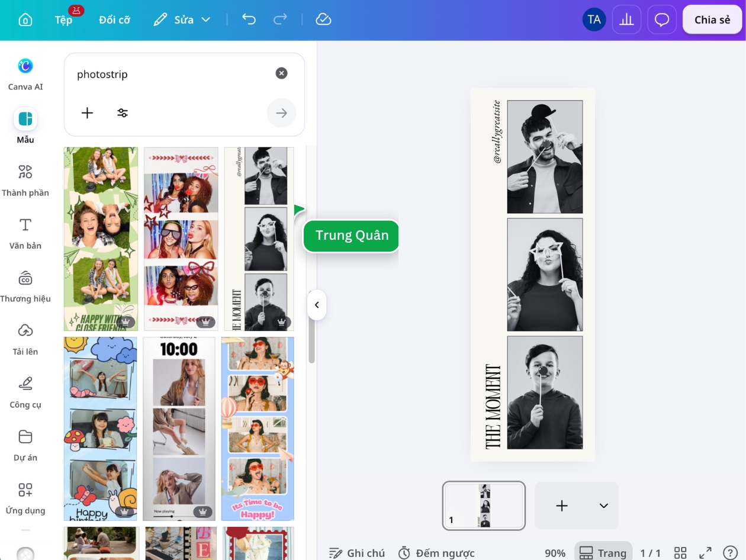Screen dimensions: 746x560
Task: Choose the black-and-white The Moment template
Action: pyautogui.click(x=259, y=239)
